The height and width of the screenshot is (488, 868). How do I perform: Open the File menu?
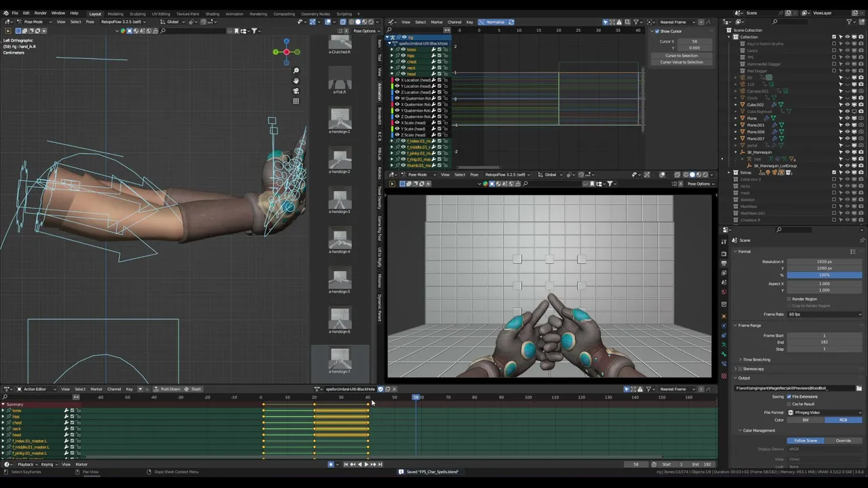pos(15,13)
